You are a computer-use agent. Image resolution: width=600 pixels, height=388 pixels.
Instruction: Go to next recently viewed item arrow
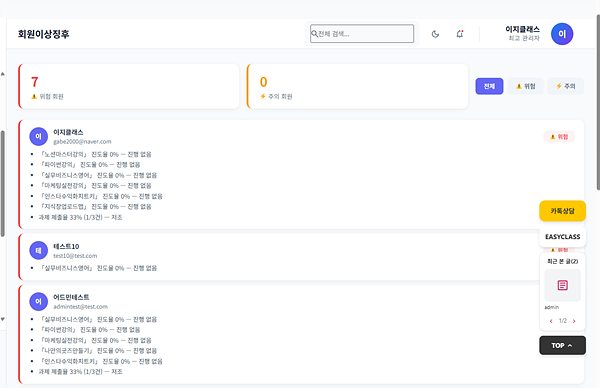click(x=574, y=321)
